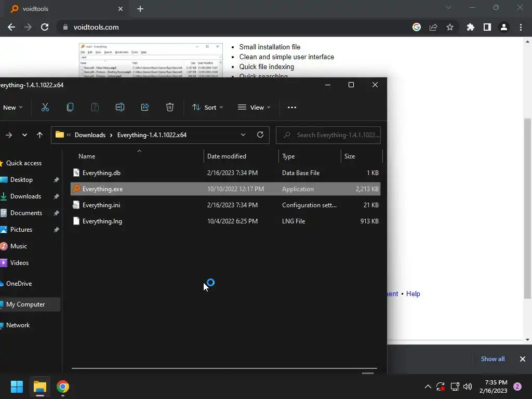Close the voidtools tab
This screenshot has height=399, width=532.
tap(120, 9)
